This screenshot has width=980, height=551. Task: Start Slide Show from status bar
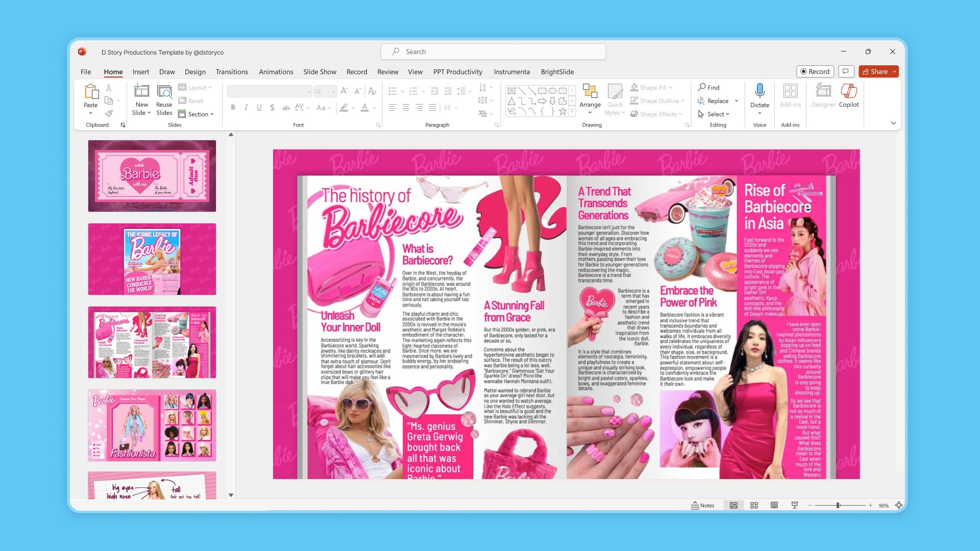pyautogui.click(x=795, y=505)
